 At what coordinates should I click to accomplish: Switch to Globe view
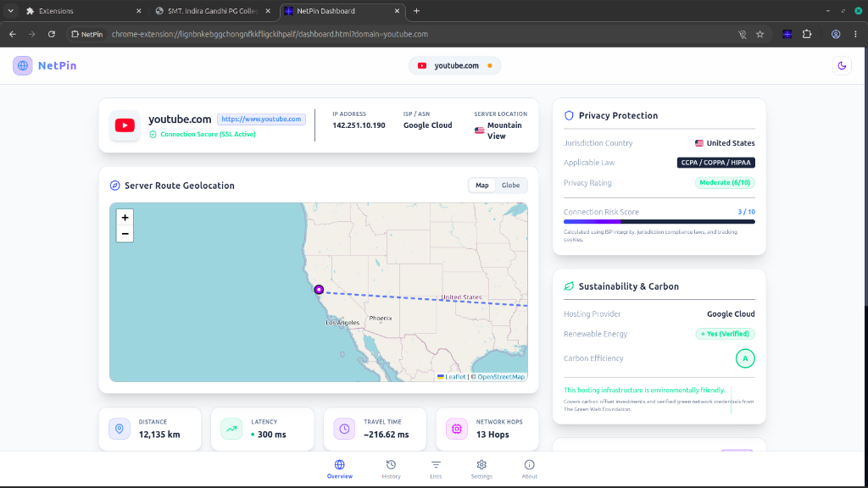click(x=510, y=186)
